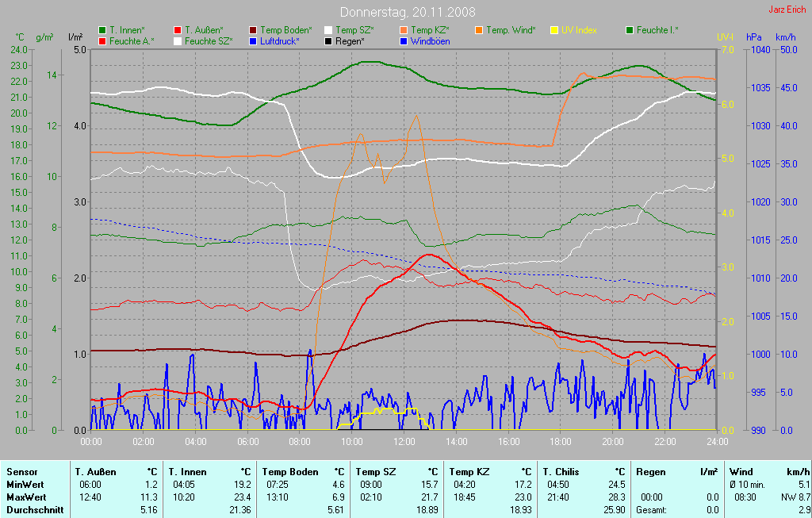The height and width of the screenshot is (518, 812).
Task: Click the blue Luftdruck legend square
Action: pos(253,40)
